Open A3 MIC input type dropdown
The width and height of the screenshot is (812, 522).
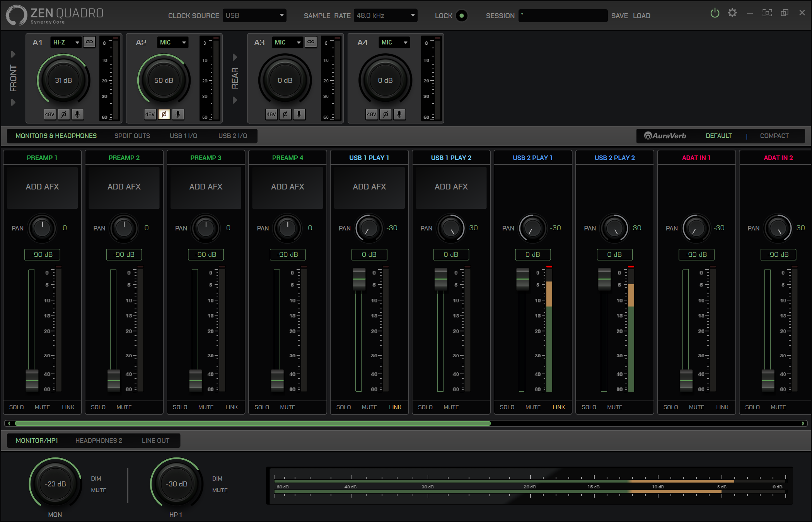point(287,42)
